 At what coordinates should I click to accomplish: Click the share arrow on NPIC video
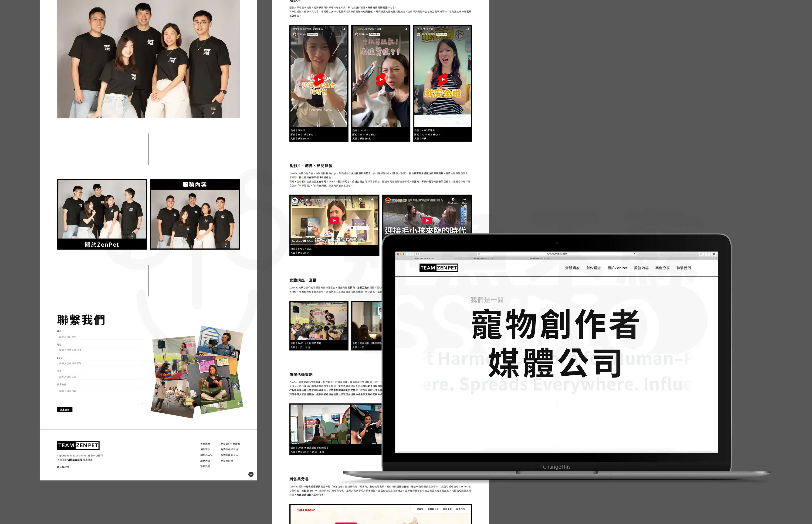[467, 29]
